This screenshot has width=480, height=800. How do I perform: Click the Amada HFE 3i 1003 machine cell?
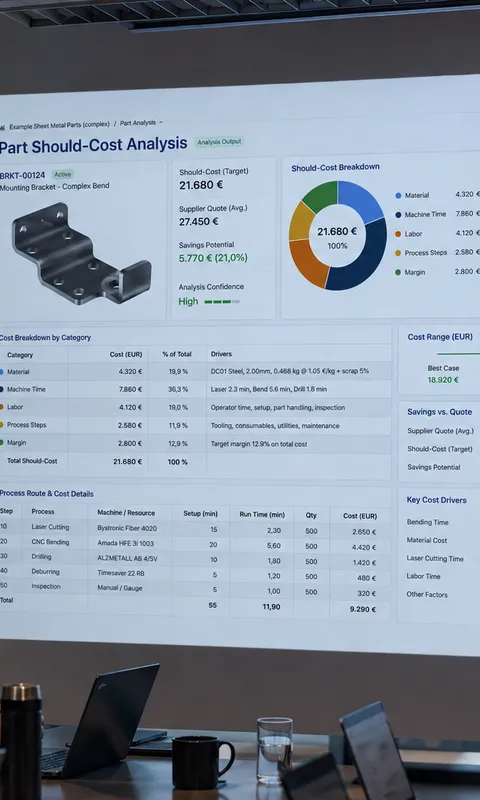(x=125, y=543)
